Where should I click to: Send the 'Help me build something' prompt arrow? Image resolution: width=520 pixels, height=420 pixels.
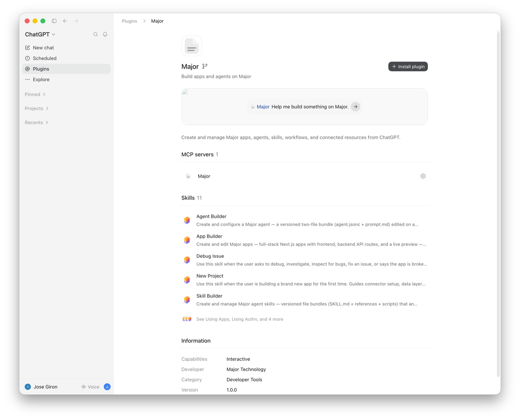[x=356, y=107]
